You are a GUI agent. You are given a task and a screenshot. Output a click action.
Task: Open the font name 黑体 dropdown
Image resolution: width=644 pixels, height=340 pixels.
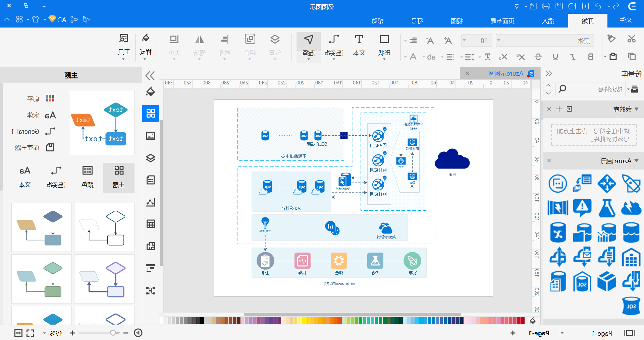coord(545,40)
